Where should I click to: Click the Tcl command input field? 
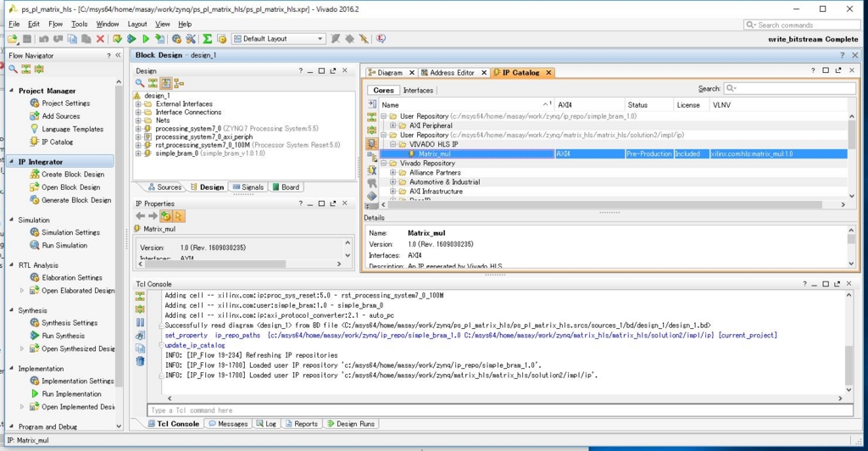click(x=500, y=410)
